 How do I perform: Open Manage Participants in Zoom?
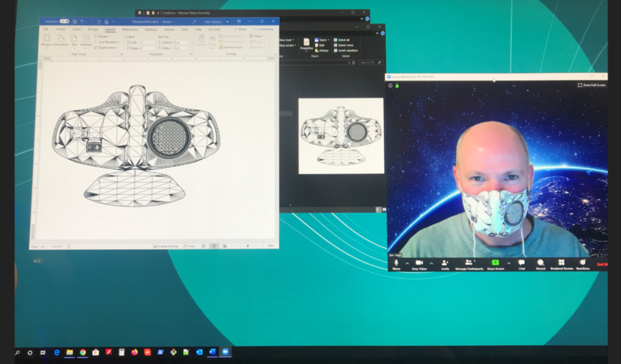click(469, 264)
